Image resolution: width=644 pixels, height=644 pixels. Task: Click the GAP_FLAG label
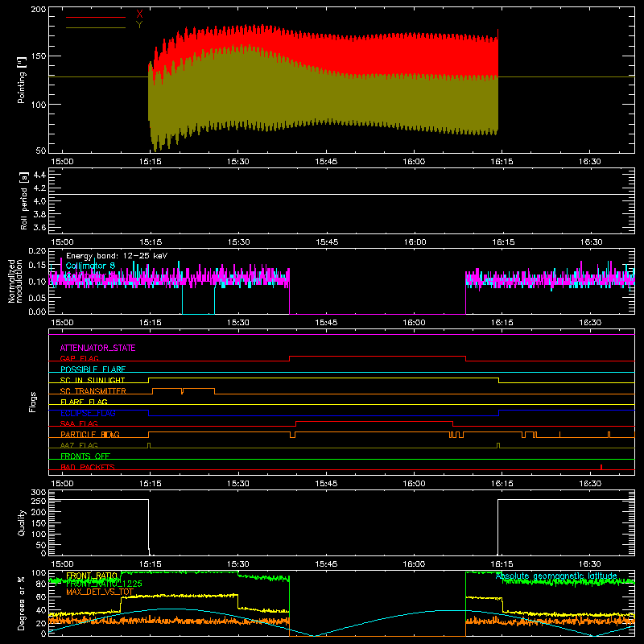pyautogui.click(x=80, y=358)
